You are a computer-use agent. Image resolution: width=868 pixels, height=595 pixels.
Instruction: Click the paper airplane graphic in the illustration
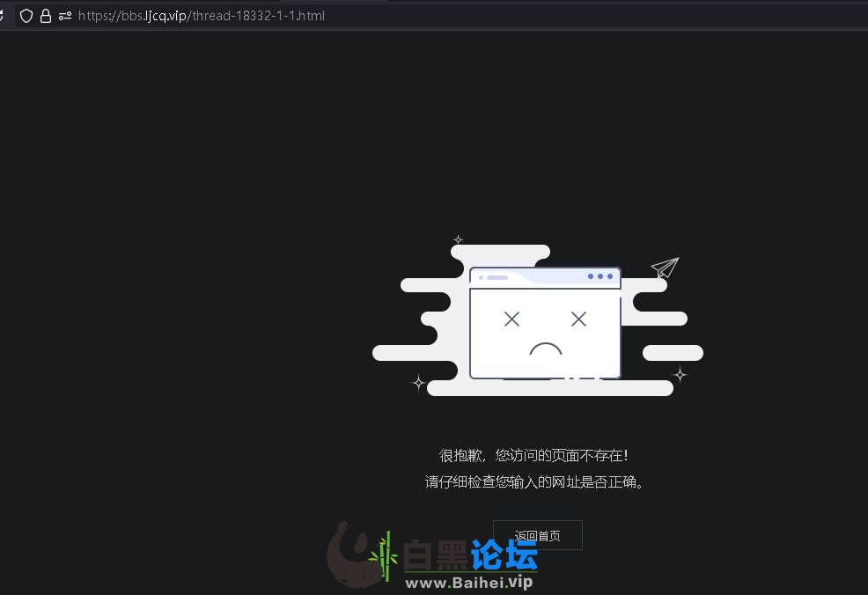665,268
